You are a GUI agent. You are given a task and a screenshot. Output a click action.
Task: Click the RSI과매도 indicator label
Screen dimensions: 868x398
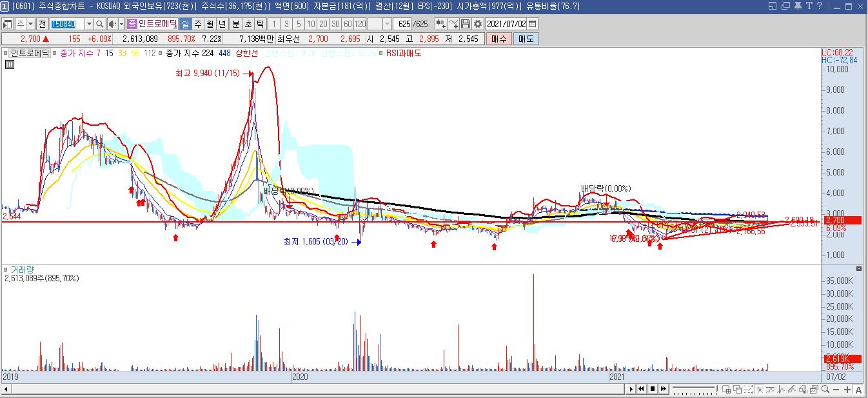pos(403,53)
